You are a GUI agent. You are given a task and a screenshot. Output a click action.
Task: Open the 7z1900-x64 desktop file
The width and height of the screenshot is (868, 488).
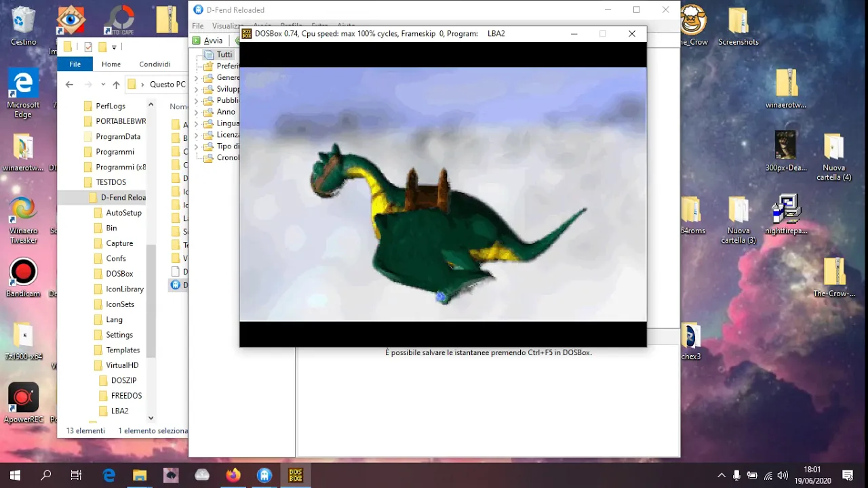[23, 341]
